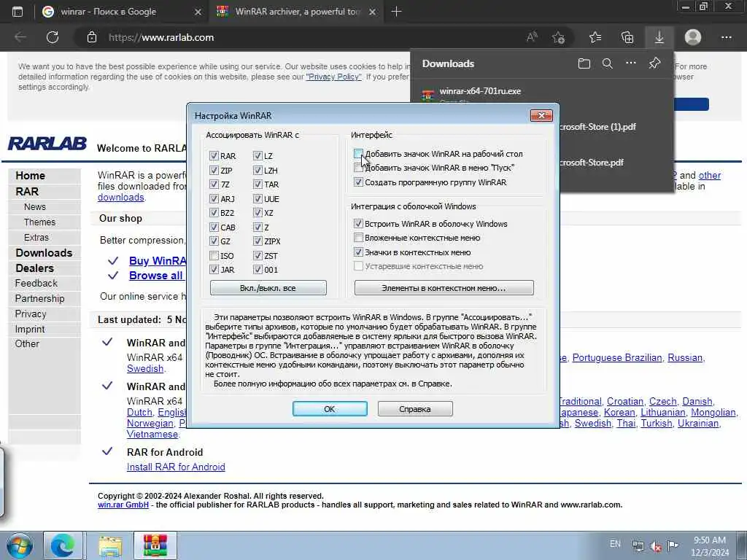Toggle the TAR association checkbox
The width and height of the screenshot is (747, 560).
tap(258, 184)
